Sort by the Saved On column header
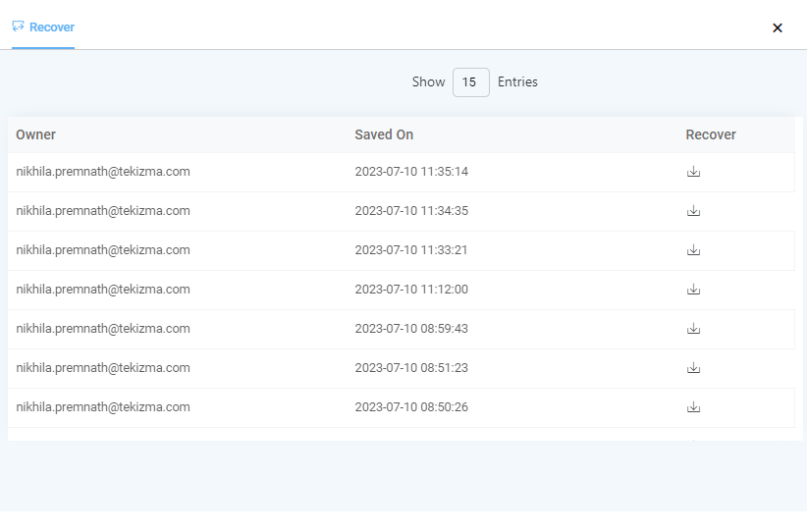Viewport: 807px width, 532px height. (x=384, y=134)
